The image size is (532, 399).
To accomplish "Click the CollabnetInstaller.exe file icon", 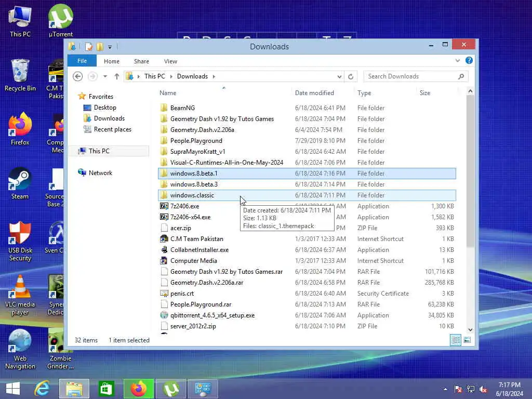I will [x=164, y=250].
